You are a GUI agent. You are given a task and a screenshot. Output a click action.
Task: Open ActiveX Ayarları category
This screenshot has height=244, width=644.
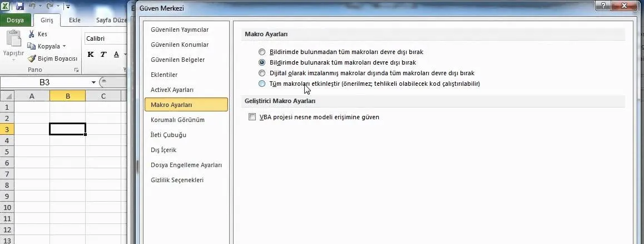tap(172, 90)
